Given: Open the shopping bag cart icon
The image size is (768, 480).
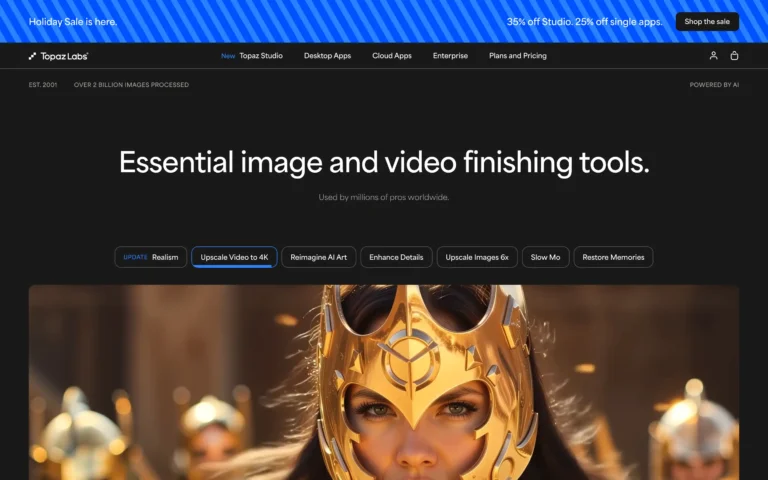Looking at the screenshot, I should tap(734, 56).
